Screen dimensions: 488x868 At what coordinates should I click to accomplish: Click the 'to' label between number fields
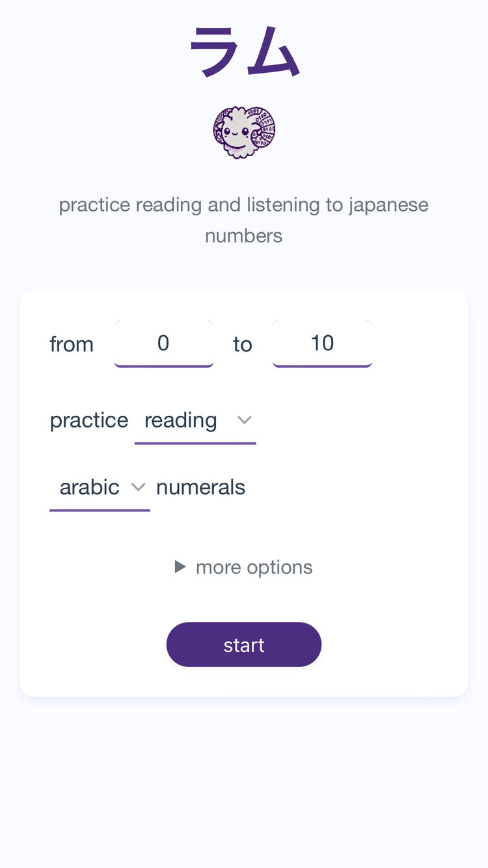tap(243, 344)
